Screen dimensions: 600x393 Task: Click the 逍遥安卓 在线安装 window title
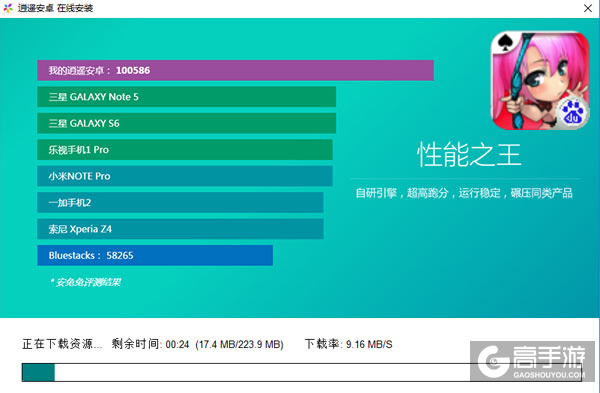(x=55, y=8)
